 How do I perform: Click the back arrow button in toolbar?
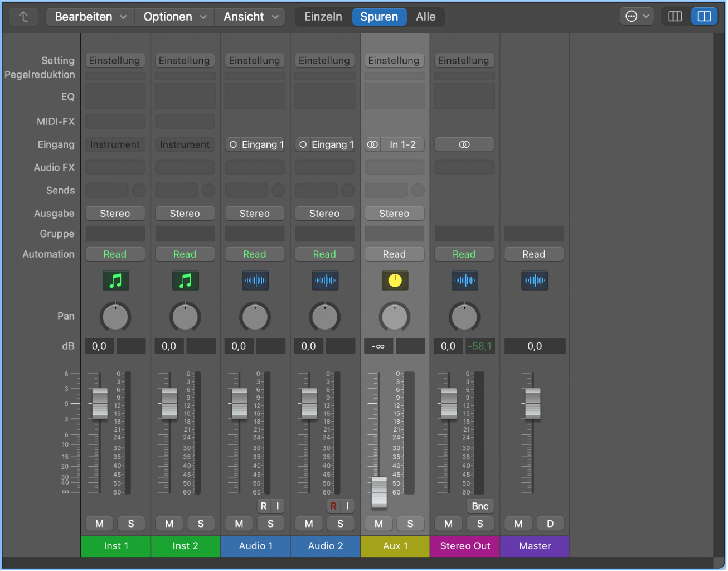tap(23, 17)
